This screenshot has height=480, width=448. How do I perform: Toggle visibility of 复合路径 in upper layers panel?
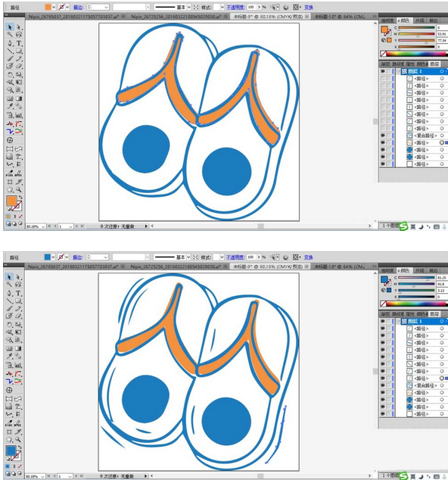pyautogui.click(x=382, y=136)
